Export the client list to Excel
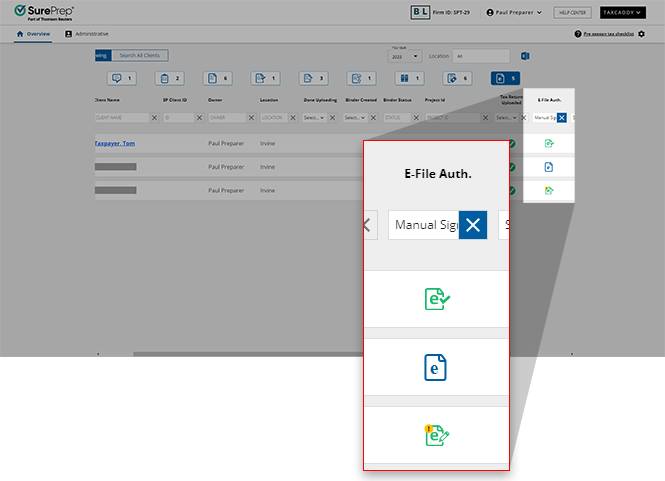This screenshot has height=481, width=665. [x=525, y=56]
